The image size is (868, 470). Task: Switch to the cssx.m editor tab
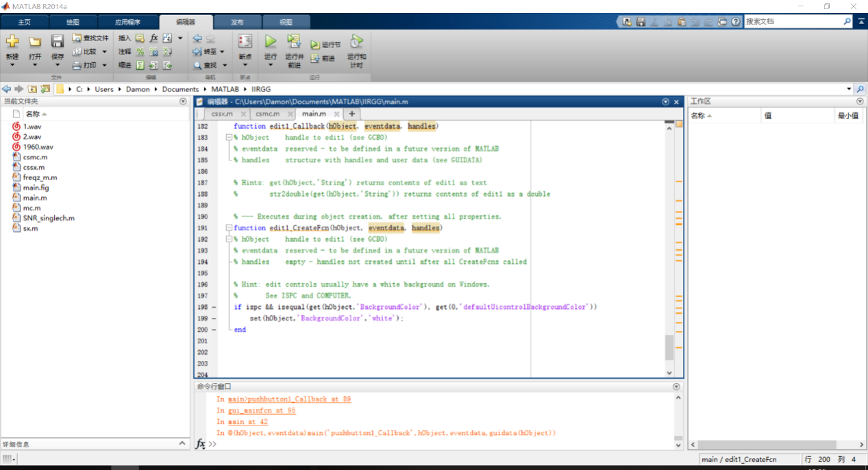coord(222,114)
